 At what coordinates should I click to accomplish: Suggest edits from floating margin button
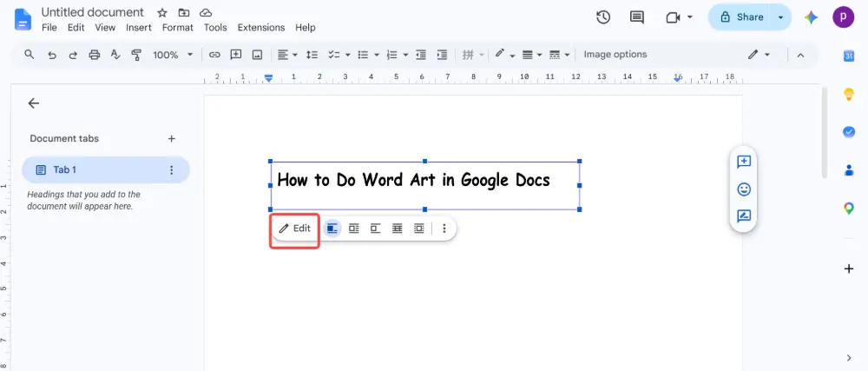[744, 216]
